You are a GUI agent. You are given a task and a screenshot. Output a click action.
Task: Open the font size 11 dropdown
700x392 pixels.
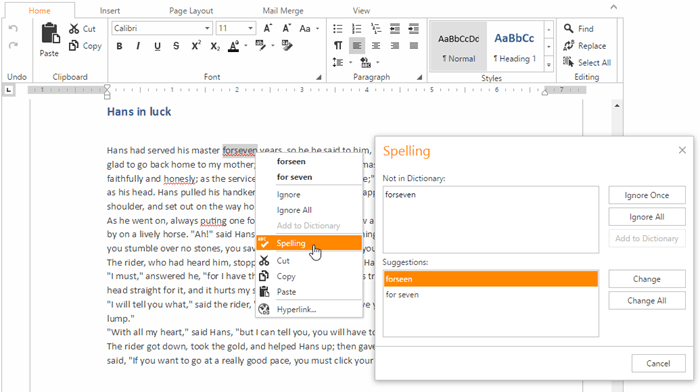pos(250,29)
